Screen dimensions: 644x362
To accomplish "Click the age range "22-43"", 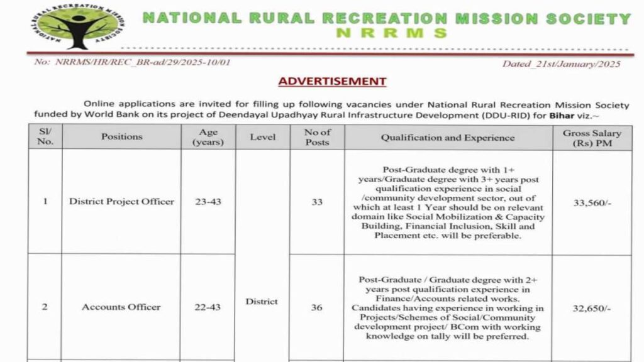I will pos(208,307).
